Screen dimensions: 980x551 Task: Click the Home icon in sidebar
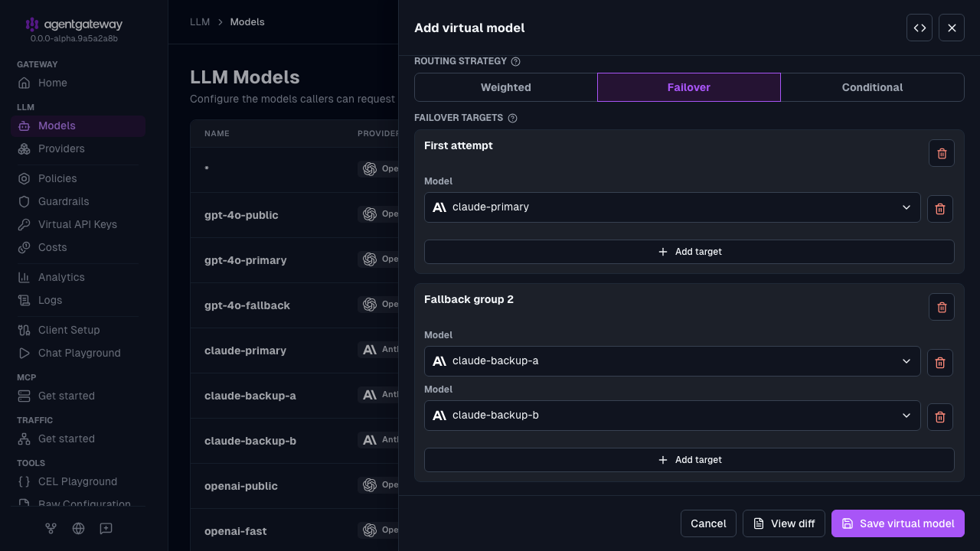pos(24,83)
